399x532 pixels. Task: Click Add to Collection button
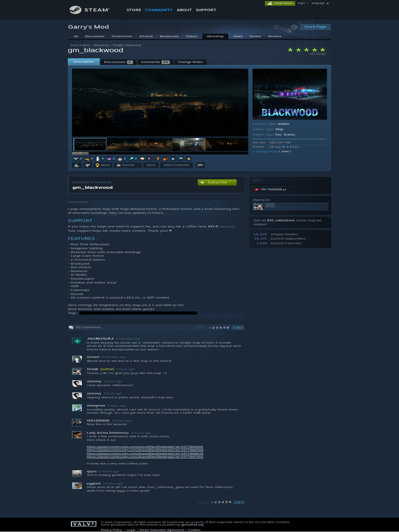176,165
